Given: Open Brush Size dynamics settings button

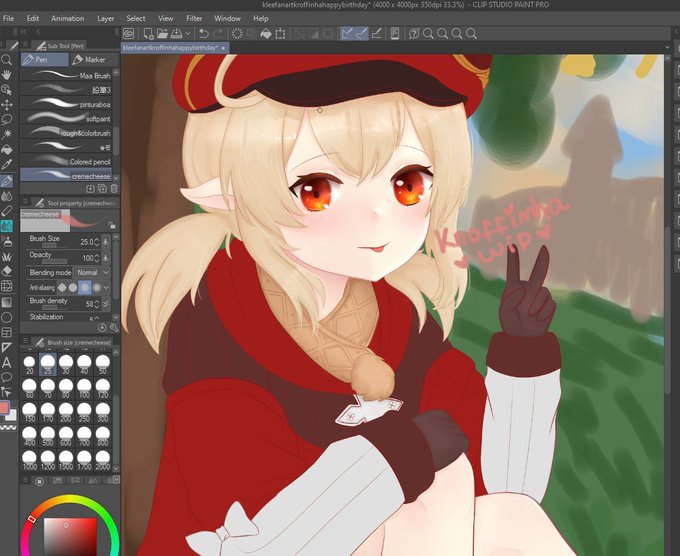Looking at the screenshot, I should (x=105, y=242).
